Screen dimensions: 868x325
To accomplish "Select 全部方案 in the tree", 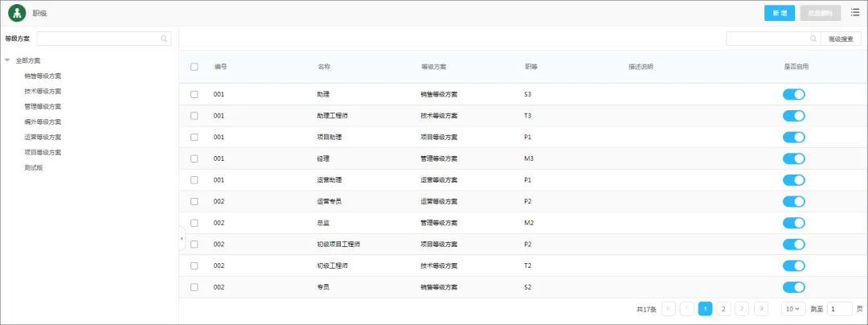I will [28, 60].
